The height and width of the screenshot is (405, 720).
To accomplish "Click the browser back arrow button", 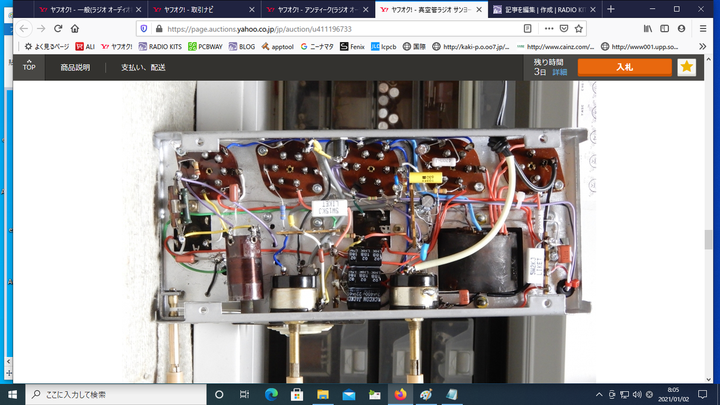I will pyautogui.click(x=20, y=28).
